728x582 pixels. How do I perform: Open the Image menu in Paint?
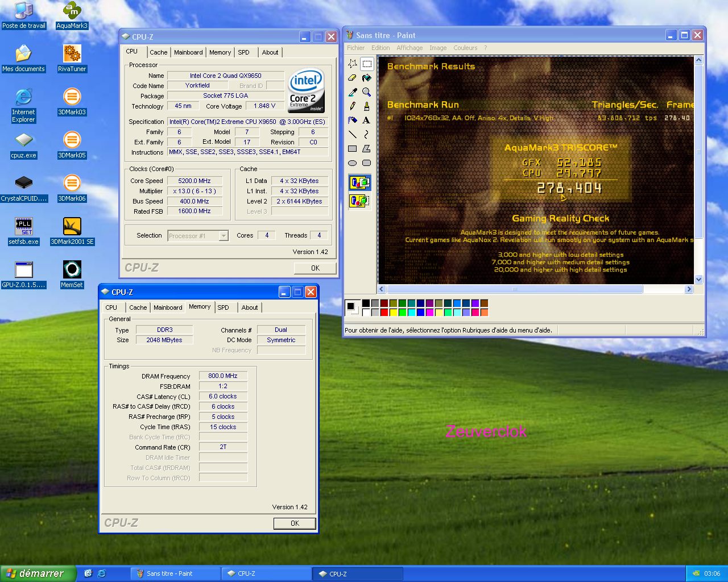(x=438, y=48)
